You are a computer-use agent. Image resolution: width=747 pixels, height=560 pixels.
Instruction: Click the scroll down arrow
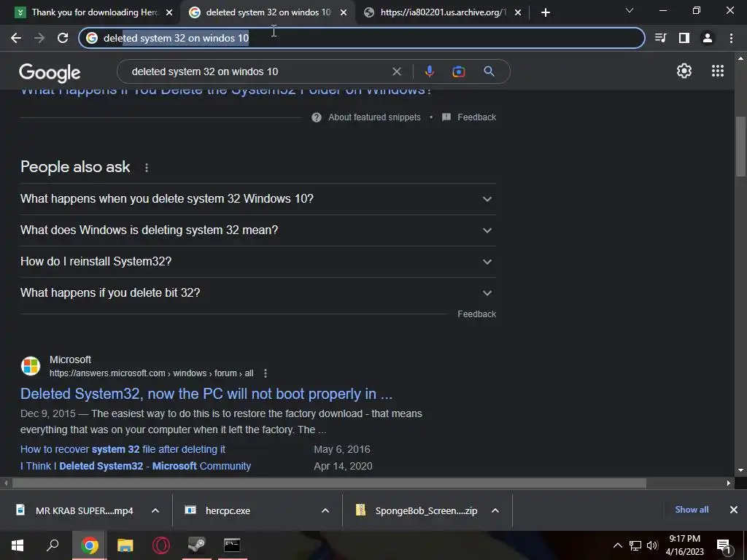(740, 470)
